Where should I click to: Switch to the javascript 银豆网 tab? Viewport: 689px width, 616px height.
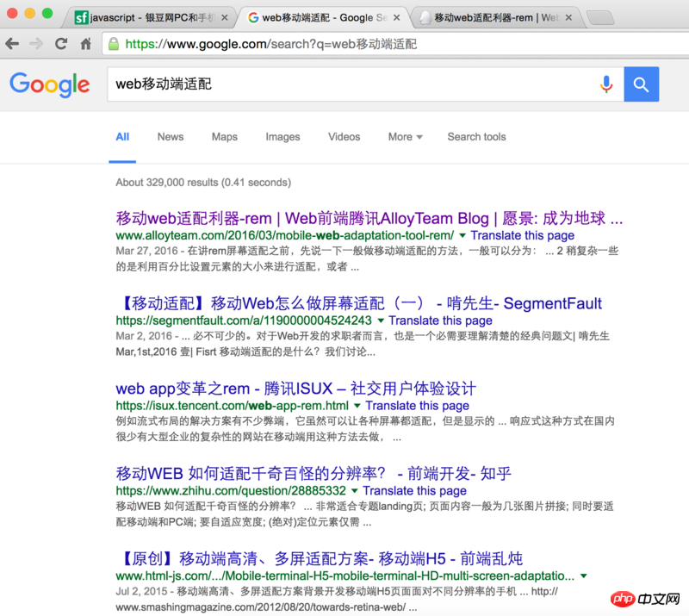(151, 17)
